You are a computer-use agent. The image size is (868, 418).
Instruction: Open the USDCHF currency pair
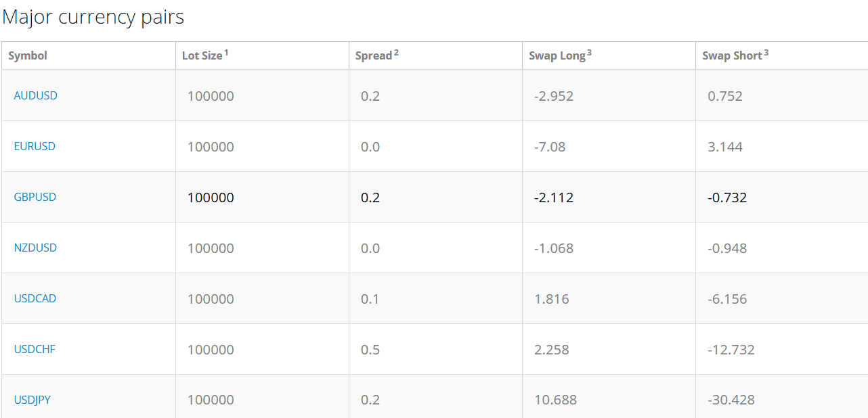35,349
